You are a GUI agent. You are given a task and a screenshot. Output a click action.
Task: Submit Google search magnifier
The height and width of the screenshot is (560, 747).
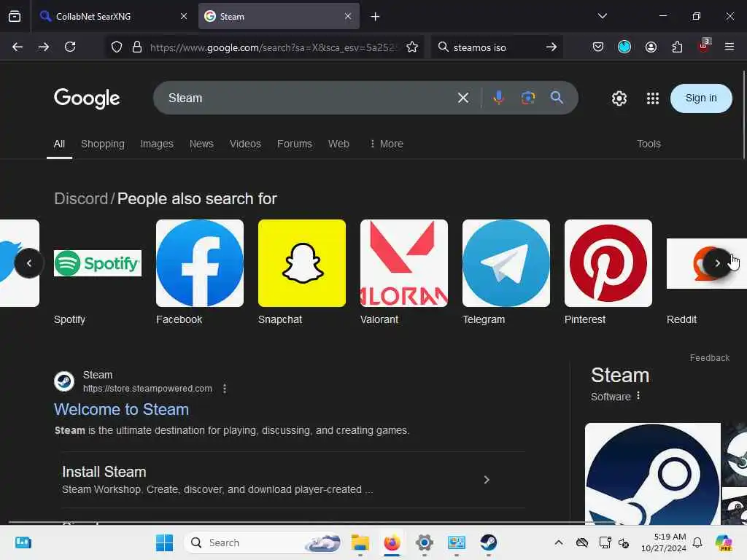pos(557,98)
